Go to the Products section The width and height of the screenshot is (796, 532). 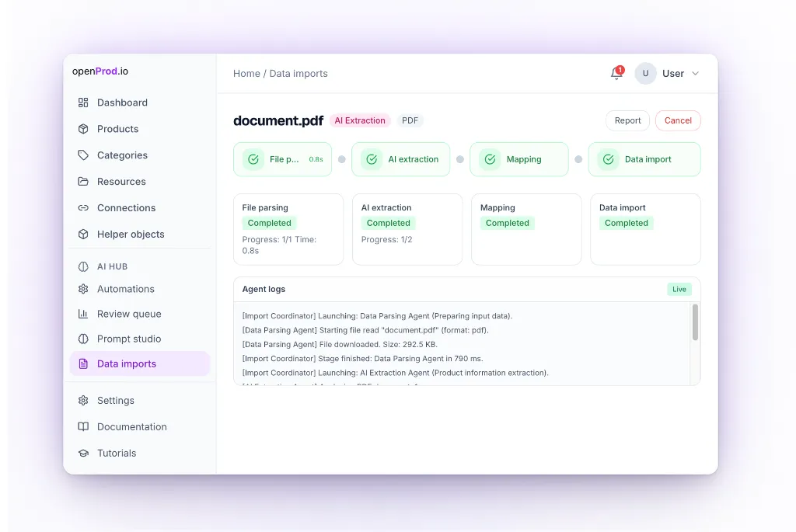(x=140, y=129)
